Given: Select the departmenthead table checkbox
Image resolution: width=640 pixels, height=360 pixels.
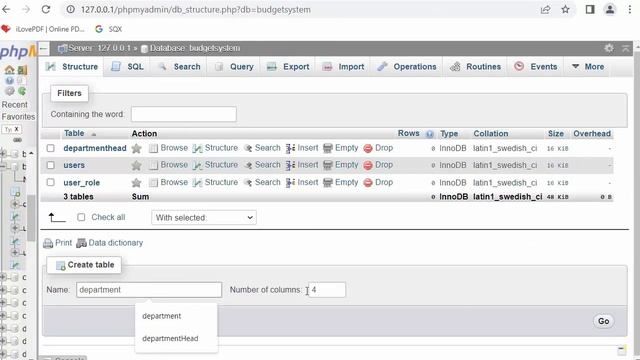Looking at the screenshot, I should [x=50, y=148].
